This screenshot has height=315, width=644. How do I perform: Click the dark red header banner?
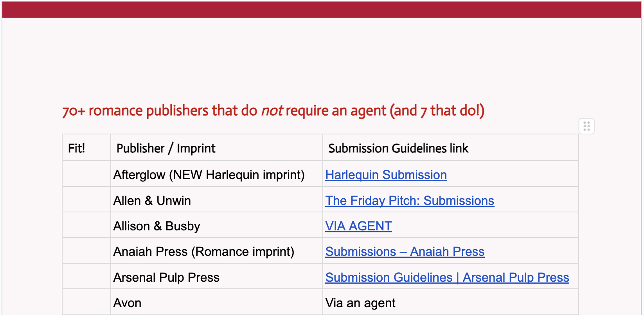click(322, 9)
